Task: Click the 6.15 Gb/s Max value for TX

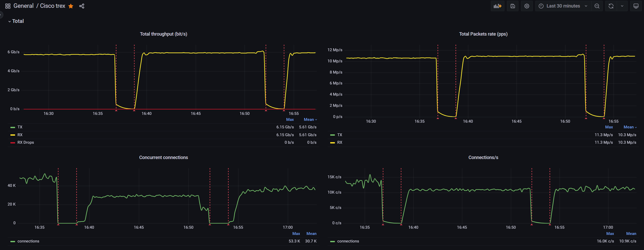Action: click(285, 127)
